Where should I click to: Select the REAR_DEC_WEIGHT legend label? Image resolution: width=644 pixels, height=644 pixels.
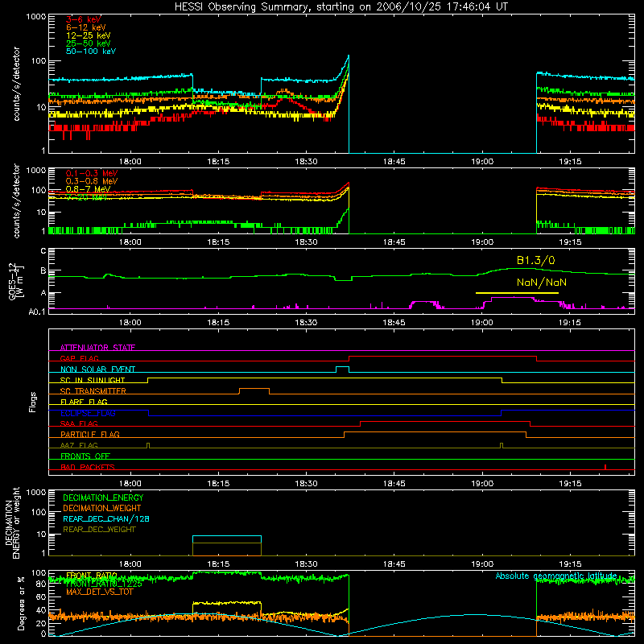pyautogui.click(x=99, y=530)
